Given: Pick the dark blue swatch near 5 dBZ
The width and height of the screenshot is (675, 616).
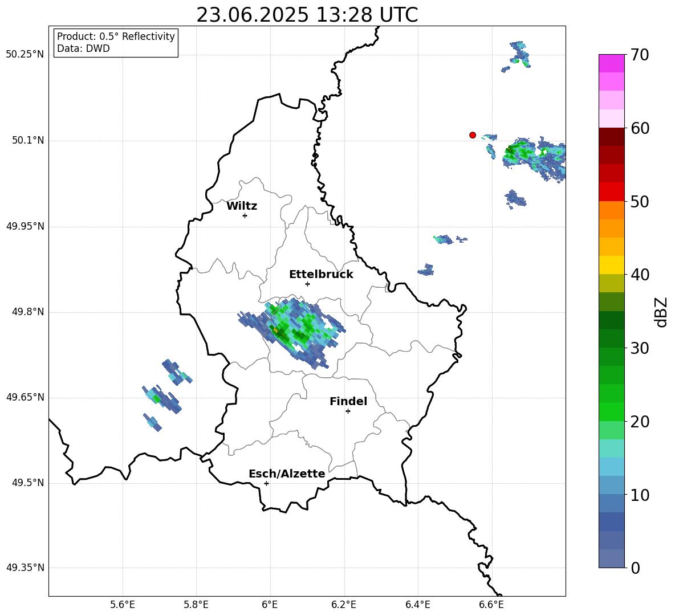Looking at the screenshot, I should [x=611, y=522].
